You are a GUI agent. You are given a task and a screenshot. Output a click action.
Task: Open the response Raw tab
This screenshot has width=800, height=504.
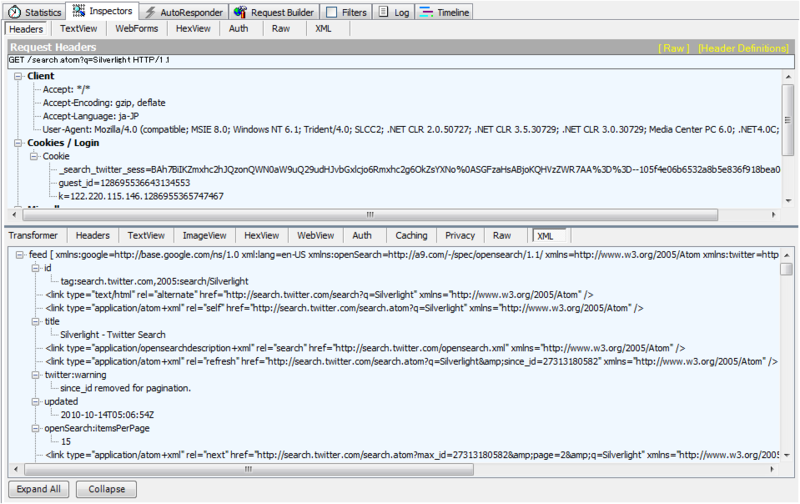click(x=502, y=235)
